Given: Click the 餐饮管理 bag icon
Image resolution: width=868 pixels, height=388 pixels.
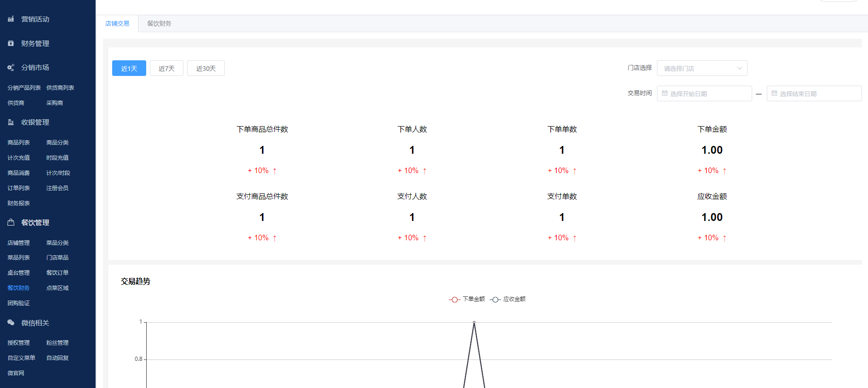Looking at the screenshot, I should tap(11, 222).
